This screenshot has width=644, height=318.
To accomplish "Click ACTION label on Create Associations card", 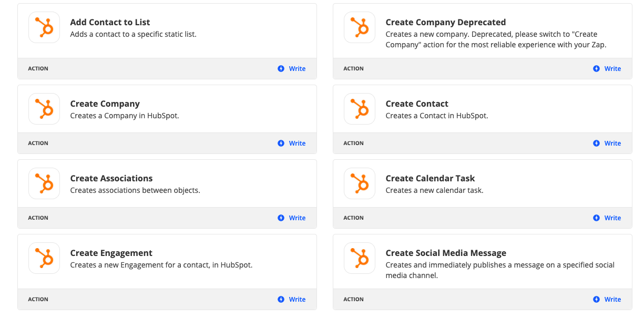I will click(x=38, y=218).
